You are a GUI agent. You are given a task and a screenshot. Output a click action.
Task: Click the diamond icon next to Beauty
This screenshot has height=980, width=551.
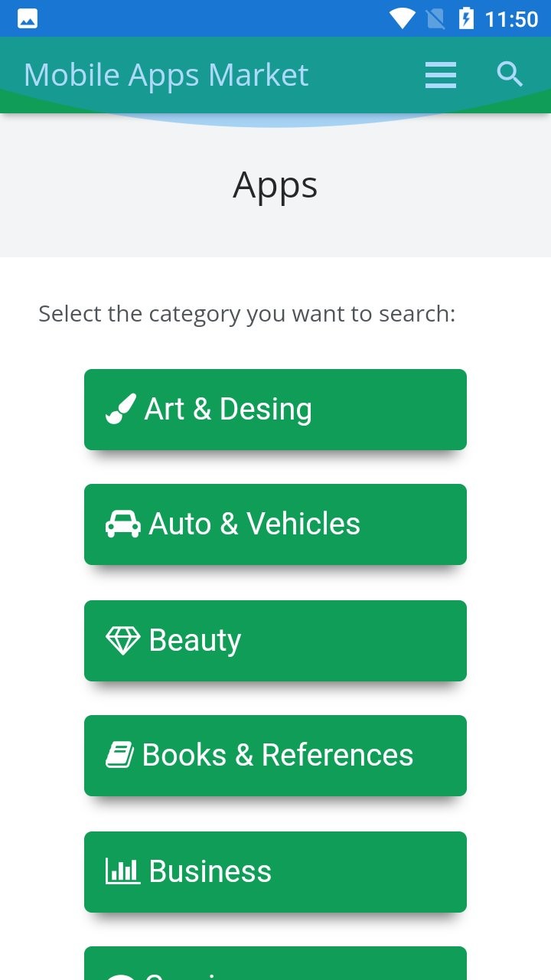pos(122,640)
